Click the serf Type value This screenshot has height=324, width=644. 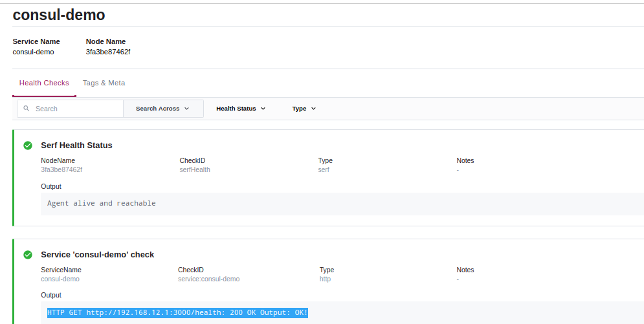click(x=324, y=169)
